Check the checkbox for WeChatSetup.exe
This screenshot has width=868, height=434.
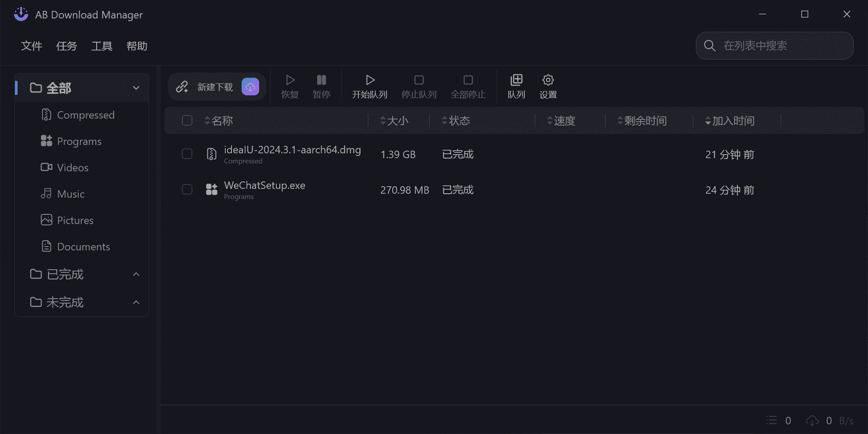187,189
